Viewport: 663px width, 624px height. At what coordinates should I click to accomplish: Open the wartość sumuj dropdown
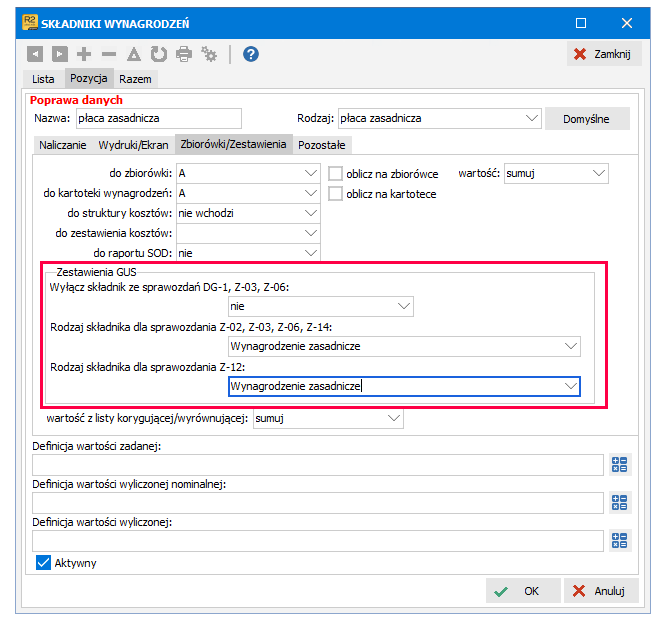pyautogui.click(x=599, y=173)
